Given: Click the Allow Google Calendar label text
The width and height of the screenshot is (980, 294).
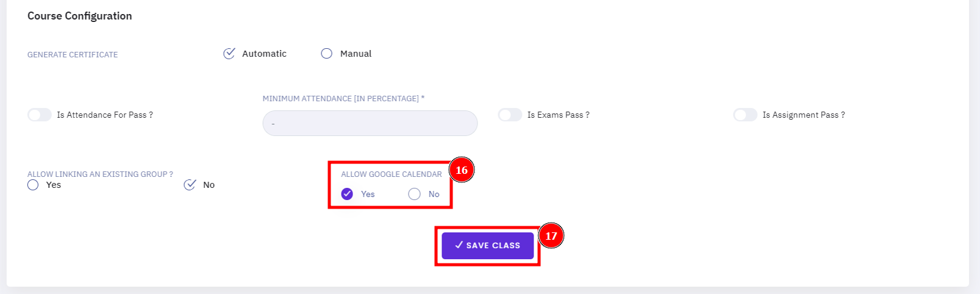Looking at the screenshot, I should (x=392, y=174).
